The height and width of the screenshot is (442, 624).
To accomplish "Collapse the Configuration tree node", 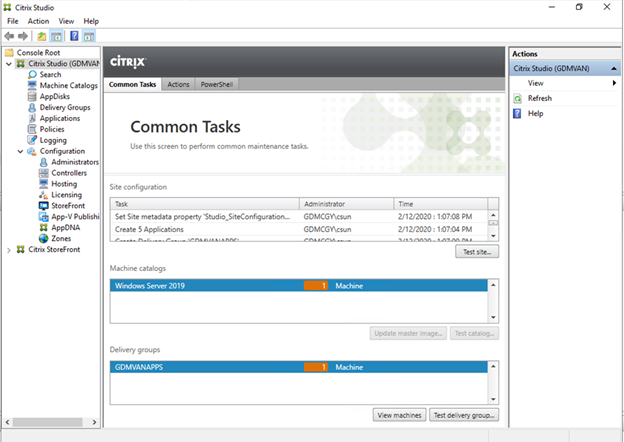I will coord(20,151).
